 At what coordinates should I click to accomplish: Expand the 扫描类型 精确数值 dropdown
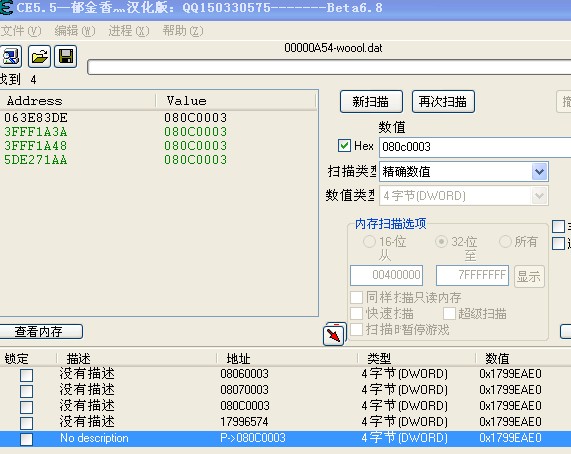pyautogui.click(x=539, y=171)
